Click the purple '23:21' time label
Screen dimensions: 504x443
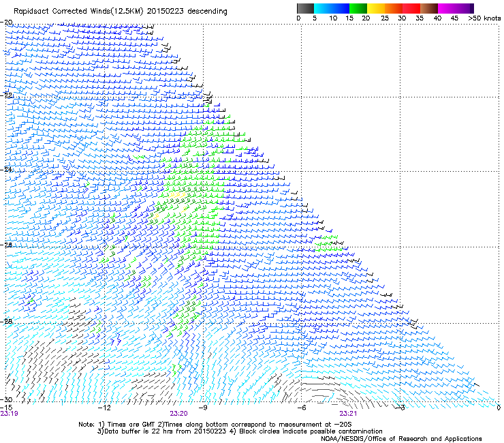point(348,414)
